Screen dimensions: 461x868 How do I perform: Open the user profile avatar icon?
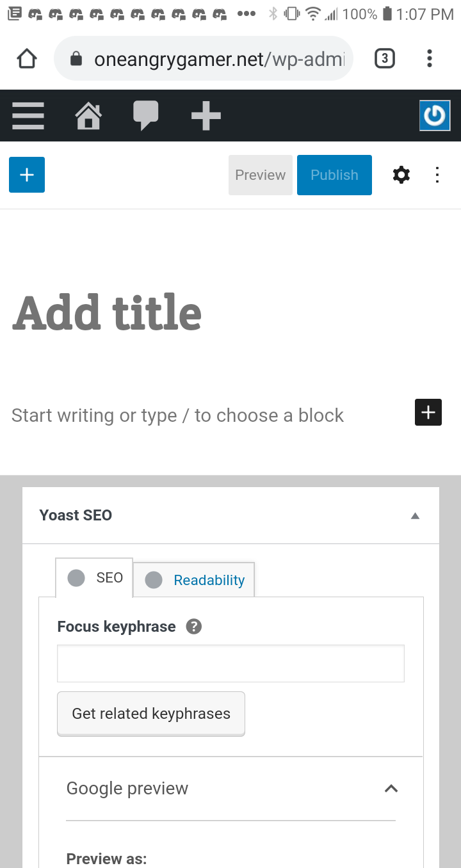tap(435, 116)
